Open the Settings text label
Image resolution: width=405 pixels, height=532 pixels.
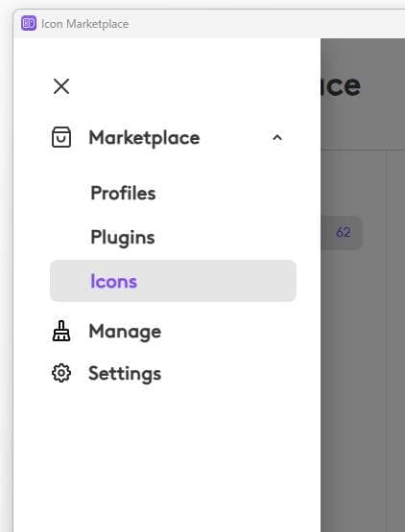click(125, 374)
